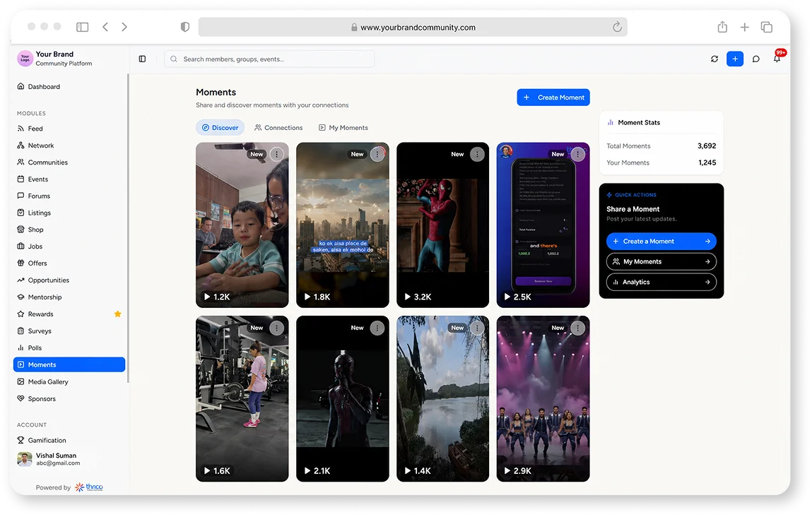This screenshot has height=517, width=812.
Task: Select the Discover tab
Action: pyautogui.click(x=220, y=127)
